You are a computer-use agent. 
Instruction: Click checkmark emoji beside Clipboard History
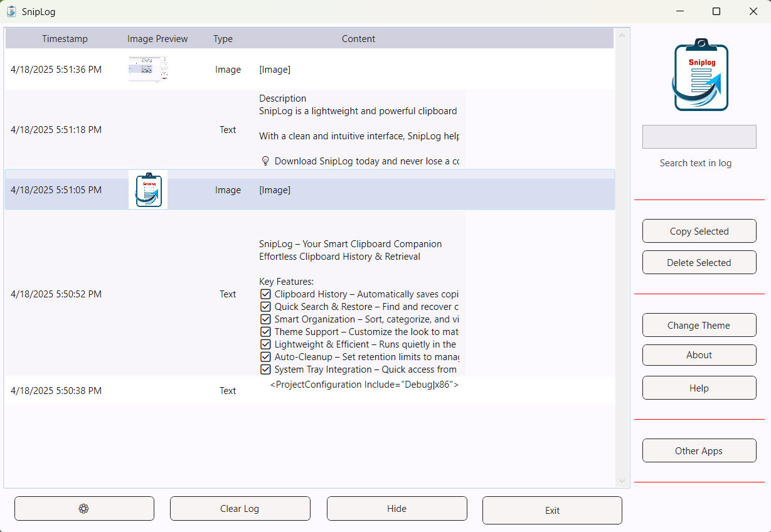click(x=265, y=294)
